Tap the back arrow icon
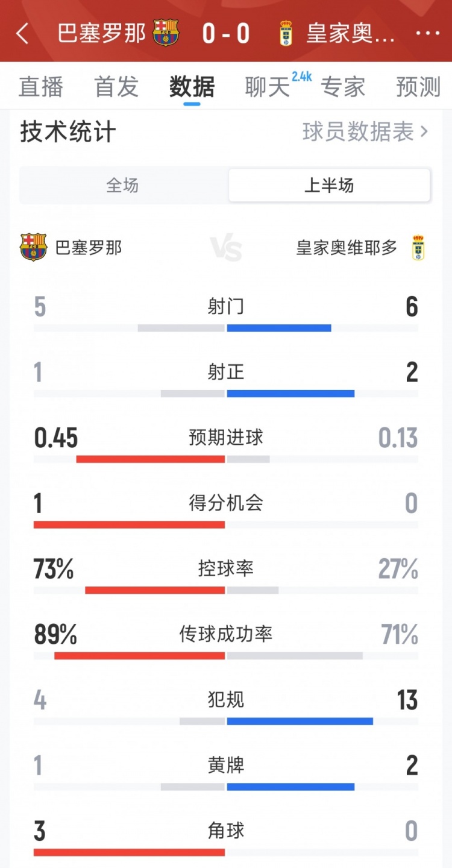Screen dimensions: 452x868 [22, 34]
